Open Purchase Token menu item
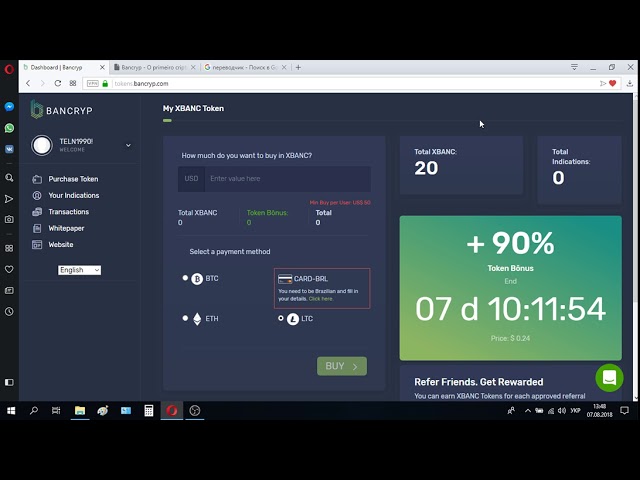Viewport: 640px width, 480px height. click(x=73, y=179)
